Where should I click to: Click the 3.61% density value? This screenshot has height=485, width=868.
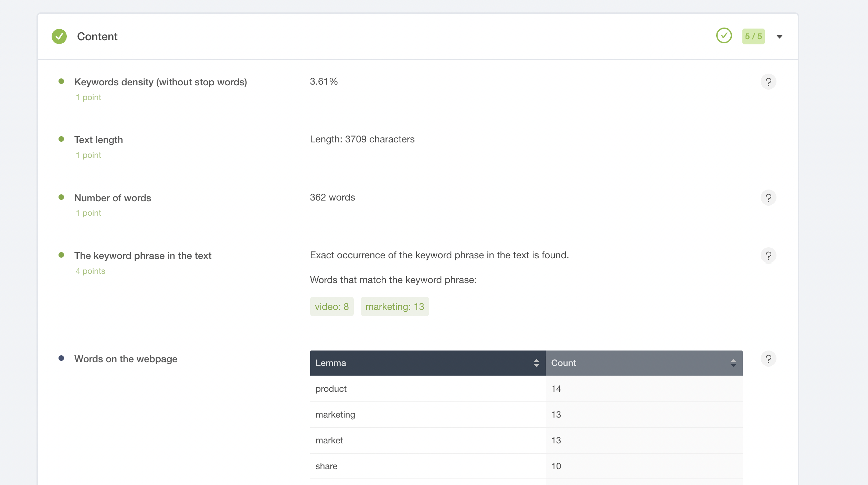[324, 82]
